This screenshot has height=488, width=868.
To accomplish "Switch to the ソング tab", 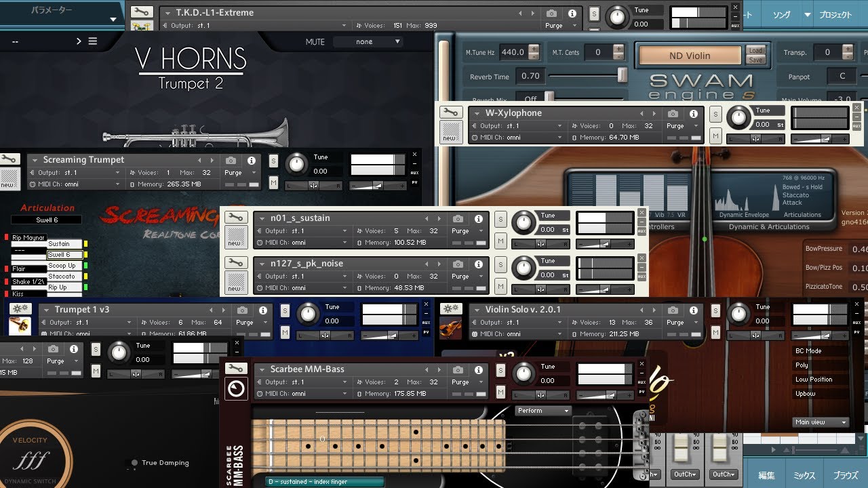I will (x=782, y=15).
